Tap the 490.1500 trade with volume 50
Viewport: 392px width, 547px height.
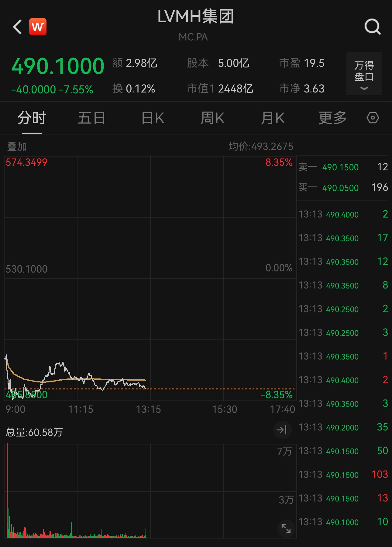(343, 451)
